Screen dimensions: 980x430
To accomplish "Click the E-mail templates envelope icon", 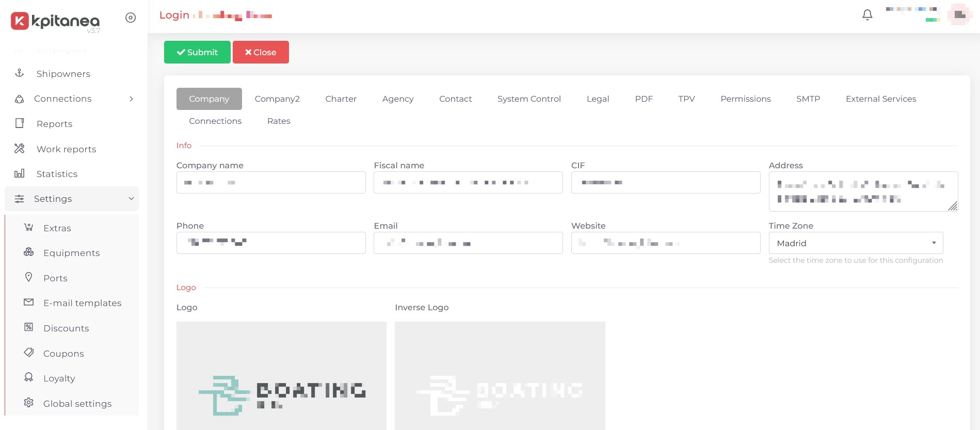I will pos(29,302).
